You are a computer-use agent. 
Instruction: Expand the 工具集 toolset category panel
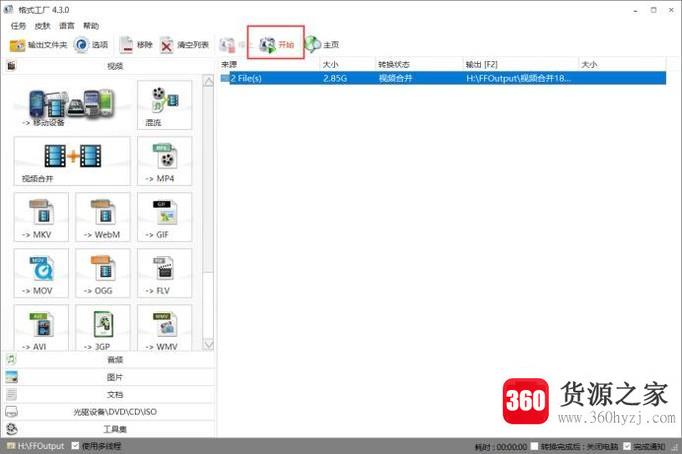[109, 429]
